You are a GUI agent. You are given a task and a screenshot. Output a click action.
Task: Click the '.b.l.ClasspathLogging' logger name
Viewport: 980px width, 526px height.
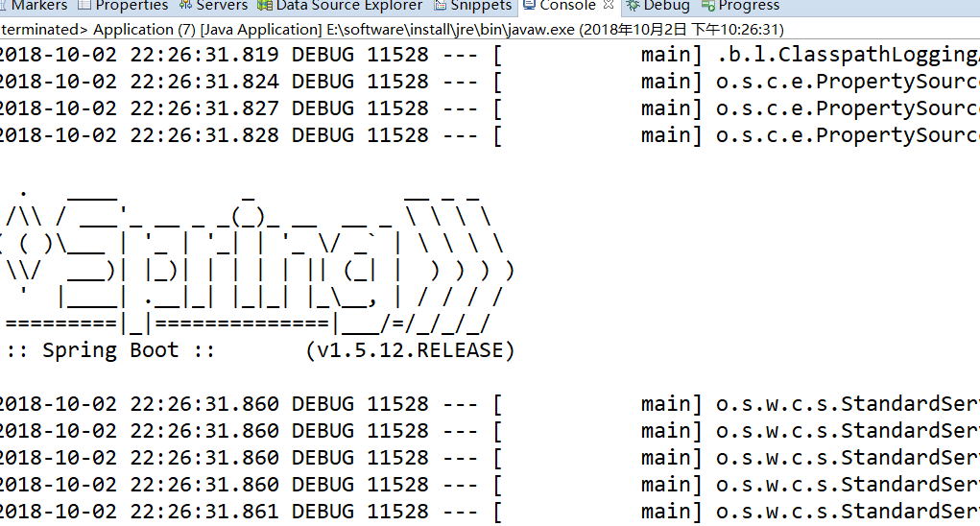point(848,55)
